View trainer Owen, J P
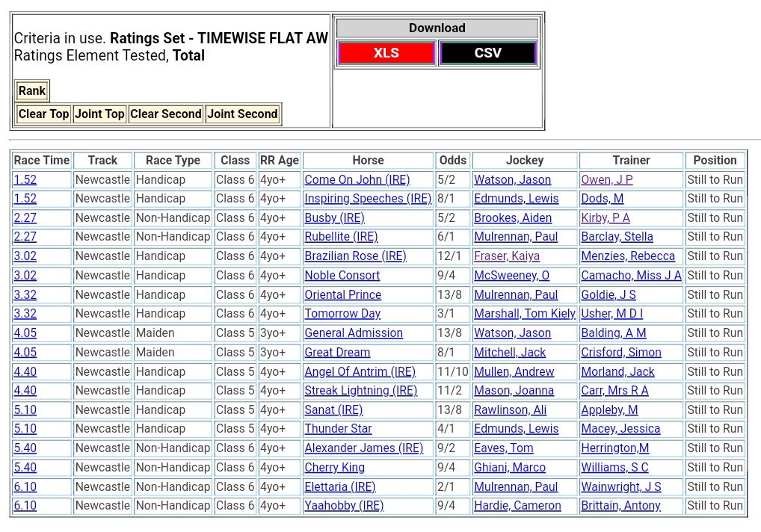 [x=606, y=180]
